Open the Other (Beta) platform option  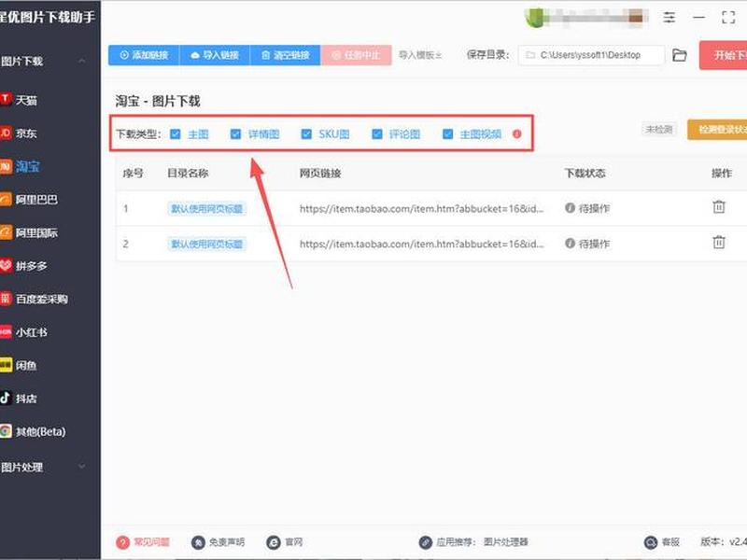pyautogui.click(x=34, y=431)
